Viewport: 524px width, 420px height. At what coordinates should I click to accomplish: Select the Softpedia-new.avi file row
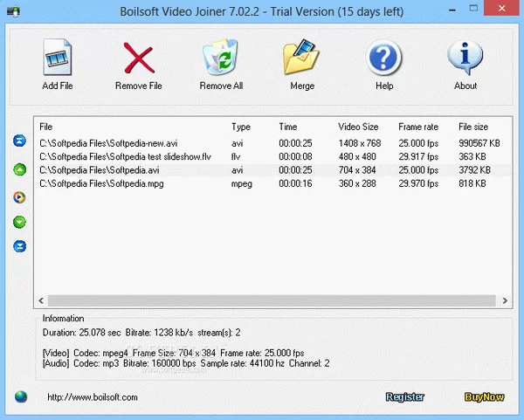(272, 143)
